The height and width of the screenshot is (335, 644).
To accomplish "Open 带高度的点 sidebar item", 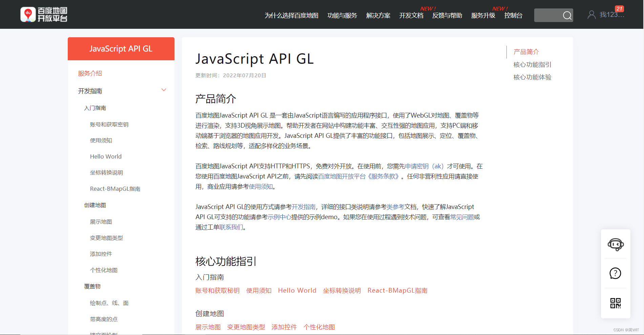I will [104, 319].
